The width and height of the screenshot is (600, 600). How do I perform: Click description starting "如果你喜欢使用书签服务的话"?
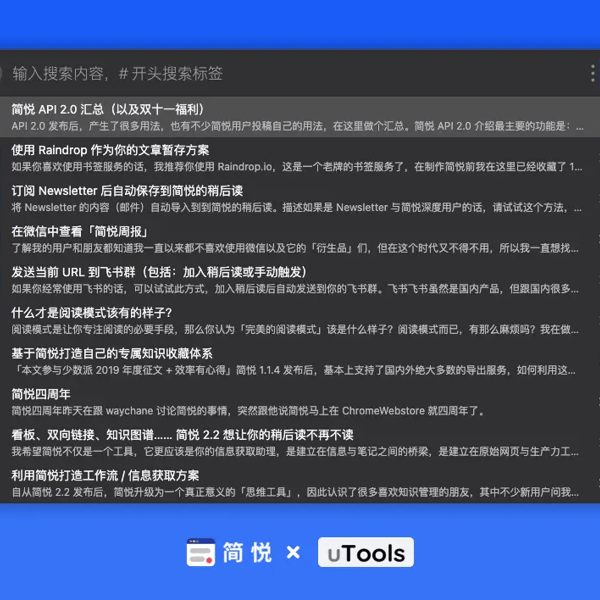pyautogui.click(x=297, y=167)
